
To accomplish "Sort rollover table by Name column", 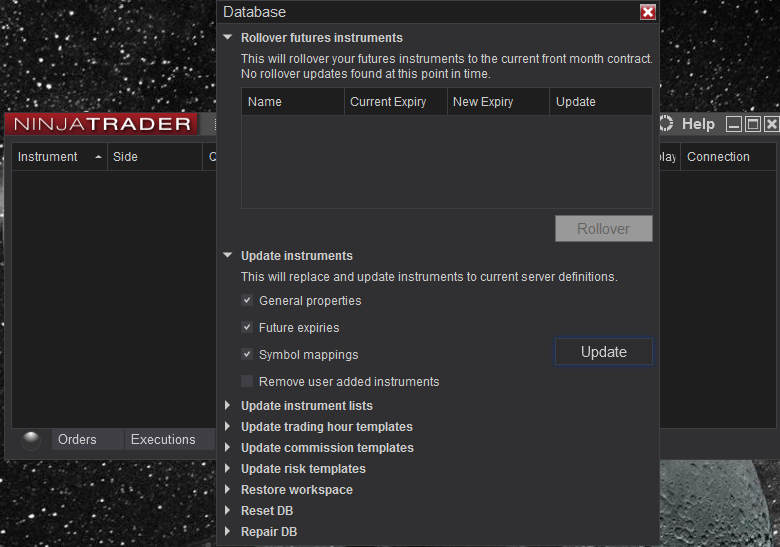I will pyautogui.click(x=292, y=101).
